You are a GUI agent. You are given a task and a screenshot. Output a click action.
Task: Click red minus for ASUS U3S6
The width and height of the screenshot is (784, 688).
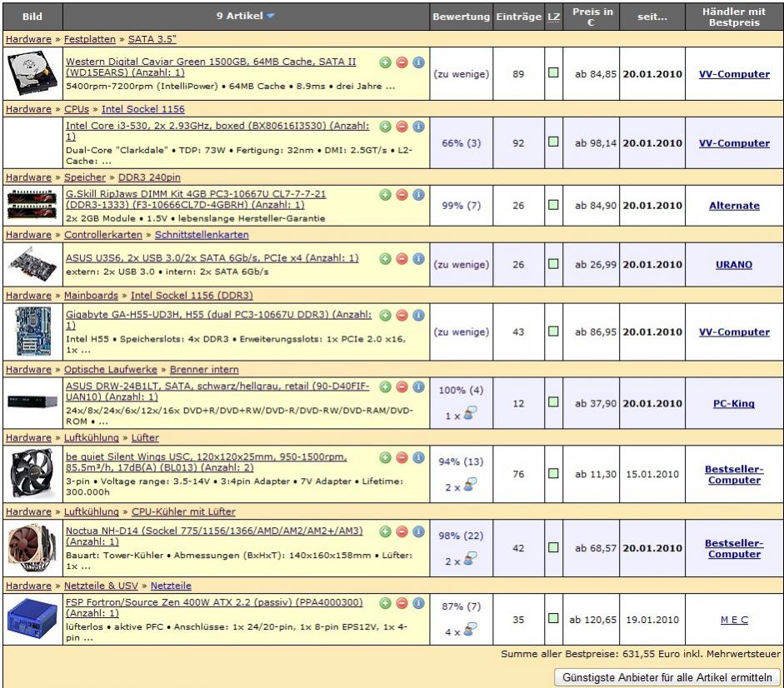[x=402, y=258]
